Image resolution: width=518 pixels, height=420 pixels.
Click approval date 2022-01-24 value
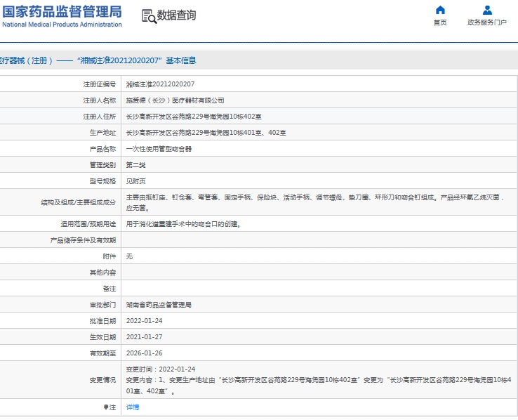[x=145, y=321]
